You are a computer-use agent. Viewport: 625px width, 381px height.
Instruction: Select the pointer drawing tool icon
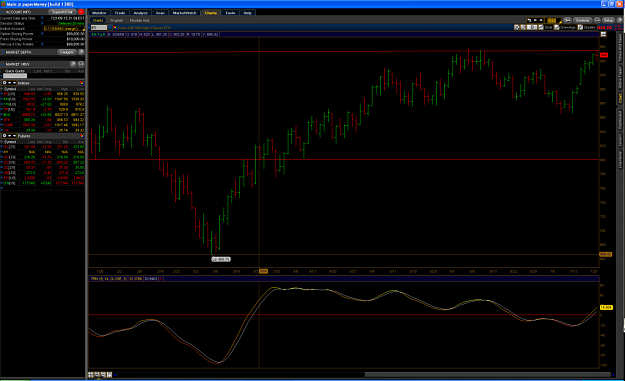(x=517, y=27)
